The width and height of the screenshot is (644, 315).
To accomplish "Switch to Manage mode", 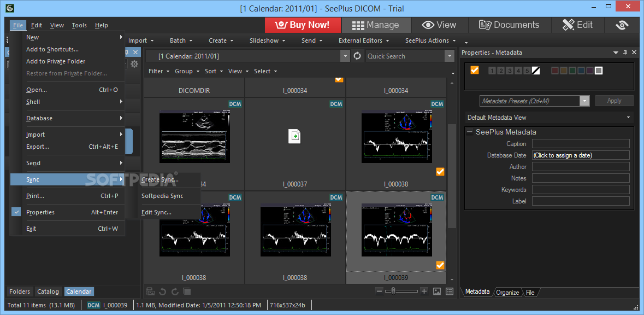I will 376,25.
